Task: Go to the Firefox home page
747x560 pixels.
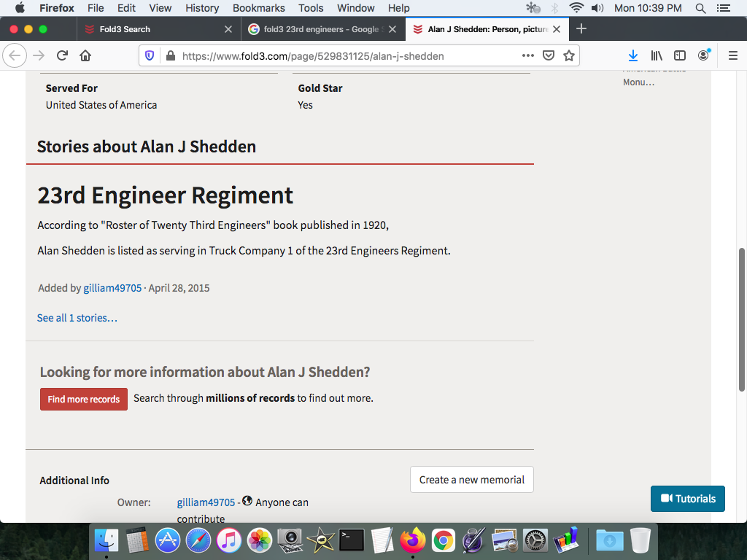Action: (x=85, y=55)
